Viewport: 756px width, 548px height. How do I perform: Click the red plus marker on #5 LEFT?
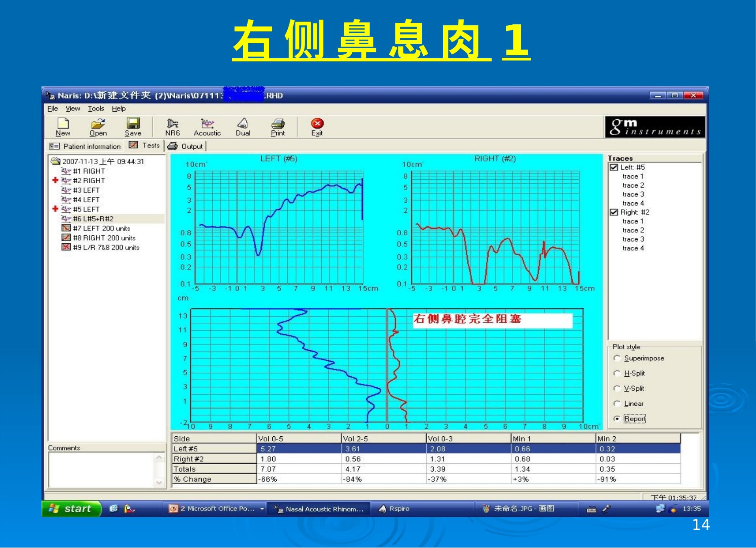(x=55, y=209)
